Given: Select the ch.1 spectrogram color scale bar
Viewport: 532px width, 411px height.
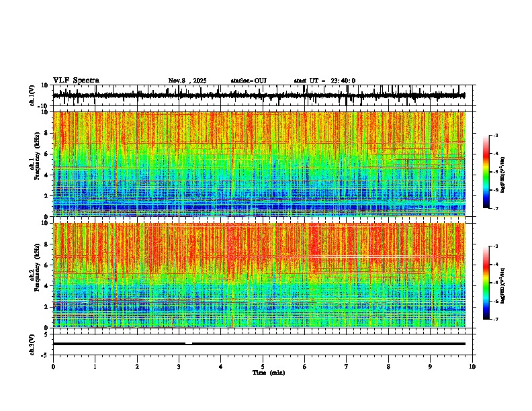Looking at the screenshot, I should 486,172.
